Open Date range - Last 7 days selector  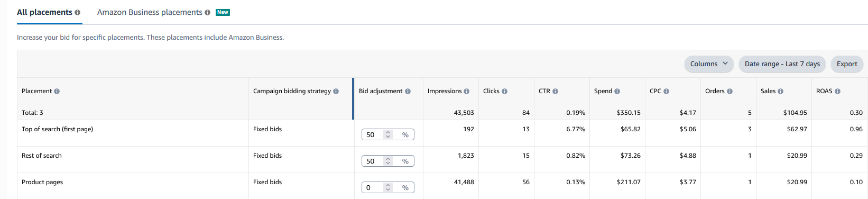(x=782, y=64)
